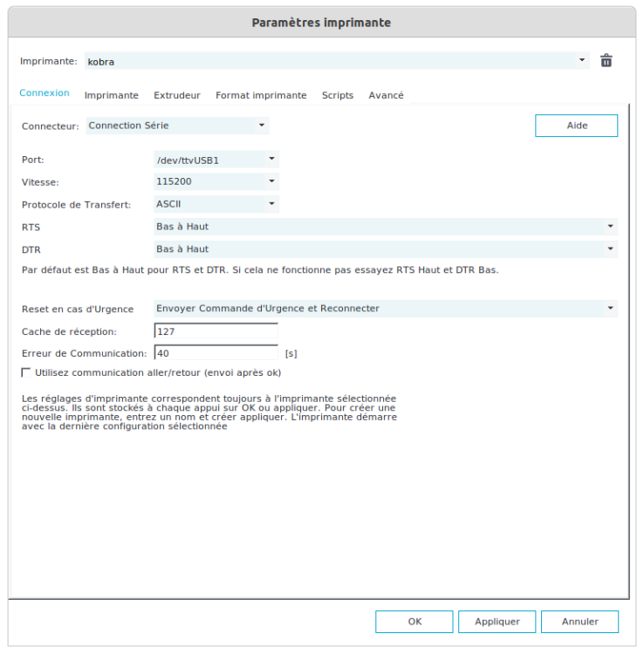Image resolution: width=644 pixels, height=654 pixels.
Task: Open the Protocole de Transfert dropdown
Action: point(216,204)
